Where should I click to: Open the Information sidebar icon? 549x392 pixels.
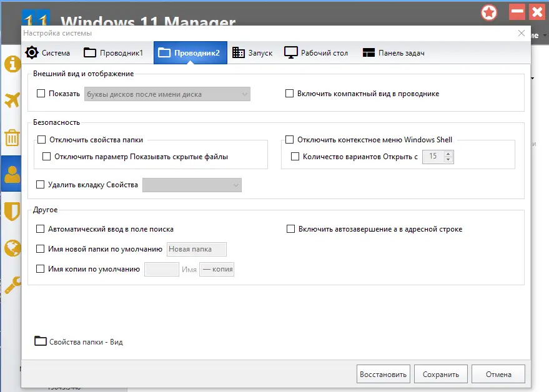(x=12, y=64)
